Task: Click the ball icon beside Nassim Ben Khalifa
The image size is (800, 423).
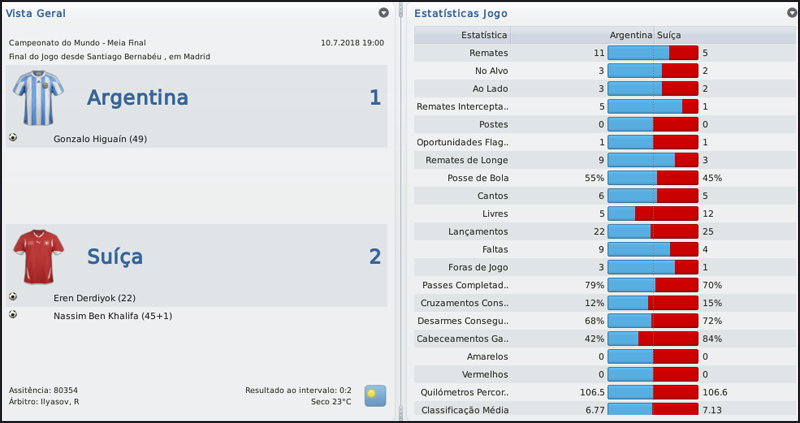Action: (13, 314)
